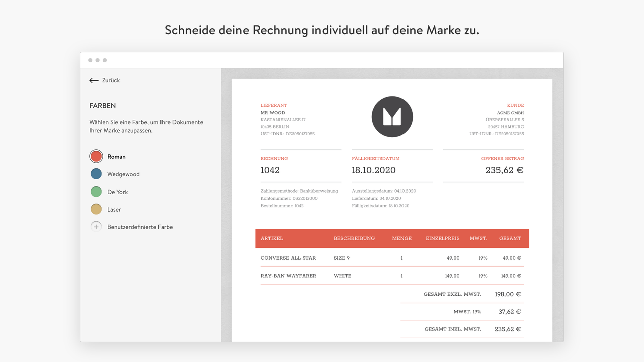Click the LIEFERANT label
Image resolution: width=644 pixels, height=362 pixels.
tap(274, 105)
